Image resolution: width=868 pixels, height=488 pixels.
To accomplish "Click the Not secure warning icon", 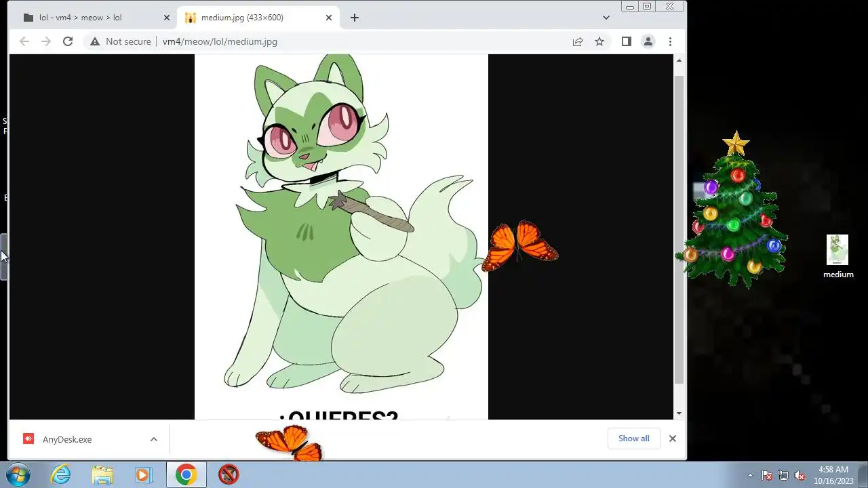I will coord(95,41).
